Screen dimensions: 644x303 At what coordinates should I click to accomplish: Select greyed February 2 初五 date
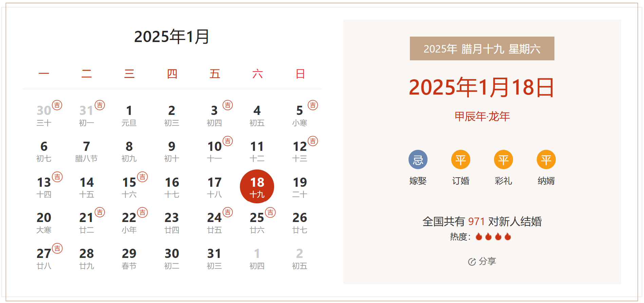[300, 259]
